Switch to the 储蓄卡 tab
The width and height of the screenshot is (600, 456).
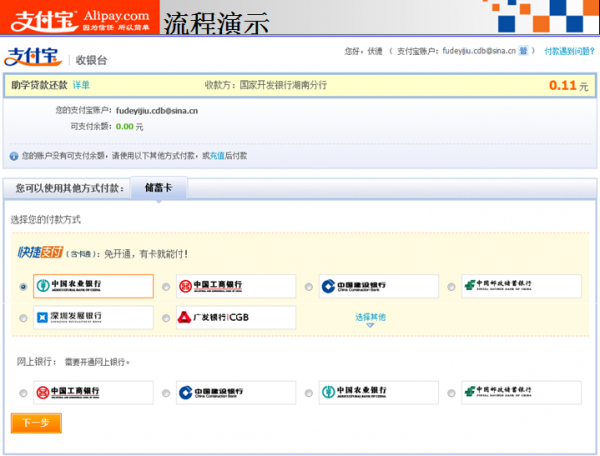(159, 187)
